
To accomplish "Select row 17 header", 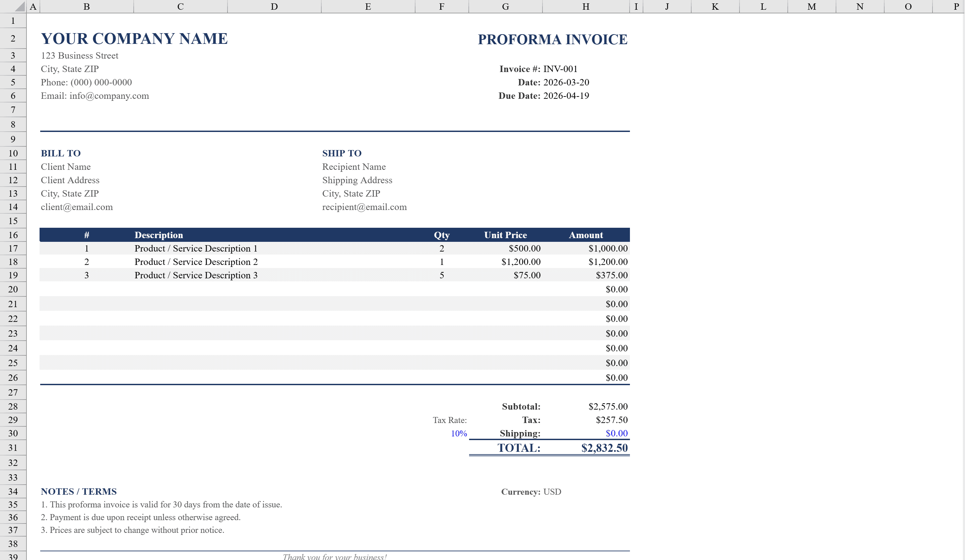I will click(x=13, y=249).
